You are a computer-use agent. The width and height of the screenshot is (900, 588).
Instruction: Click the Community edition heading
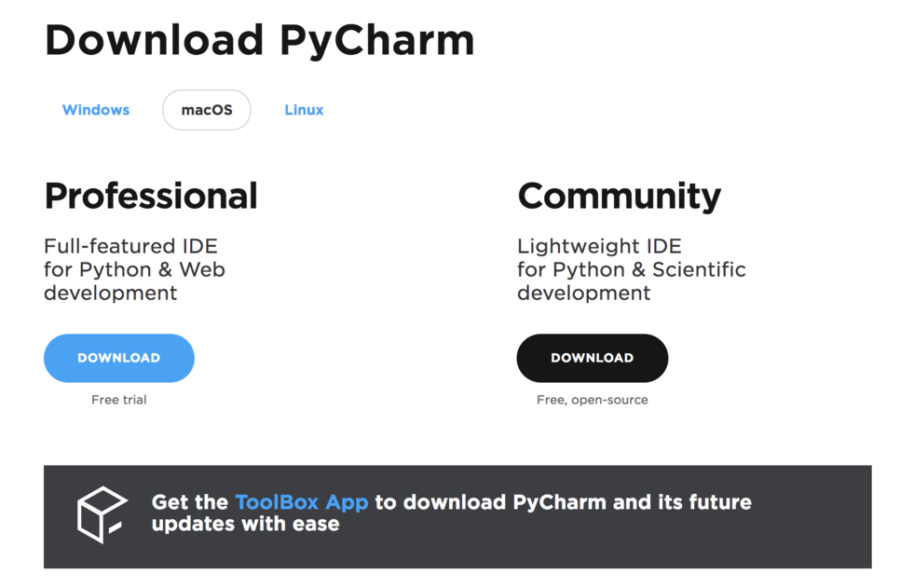(620, 197)
